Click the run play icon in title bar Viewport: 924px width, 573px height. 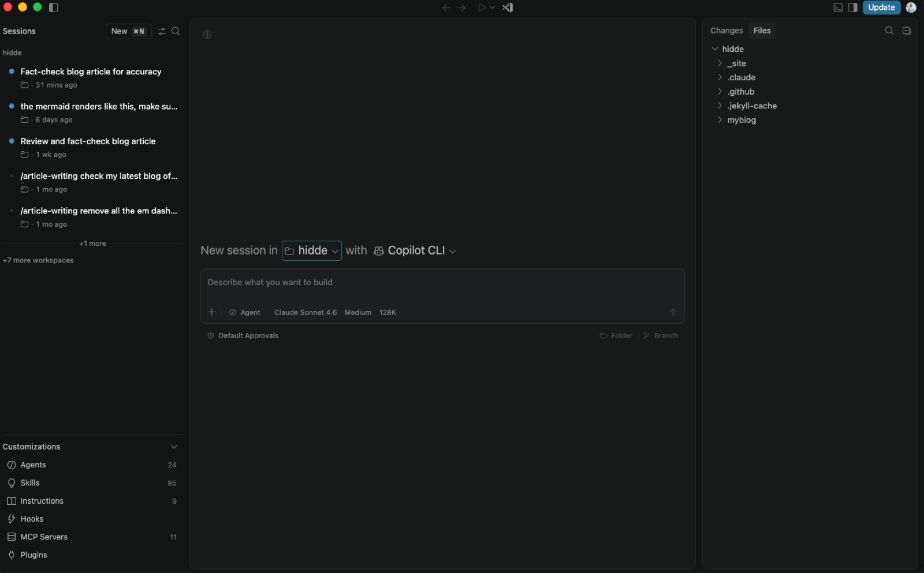pyautogui.click(x=482, y=8)
